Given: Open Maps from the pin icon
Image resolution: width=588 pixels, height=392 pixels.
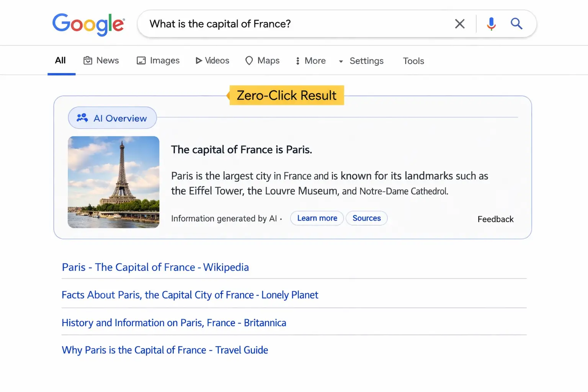Looking at the screenshot, I should pos(249,61).
